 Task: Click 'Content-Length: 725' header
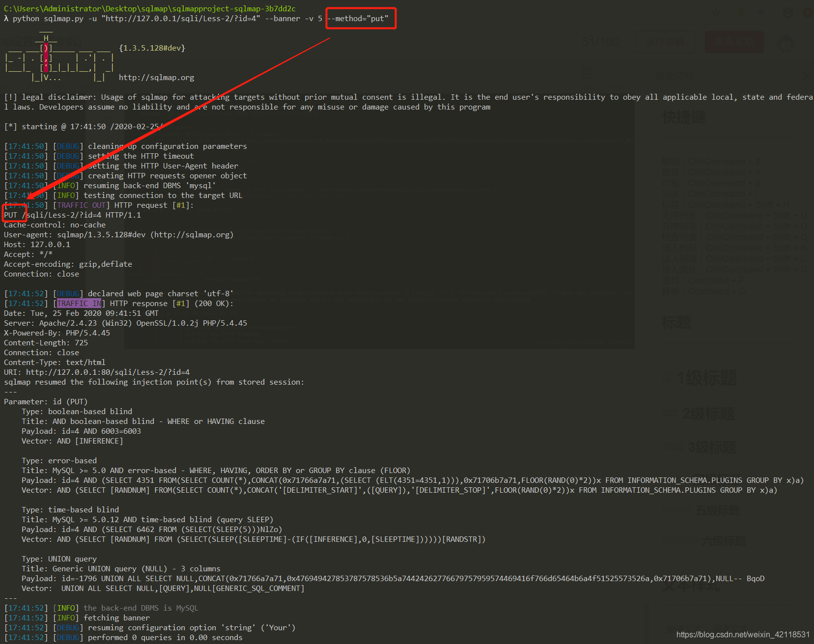point(46,343)
